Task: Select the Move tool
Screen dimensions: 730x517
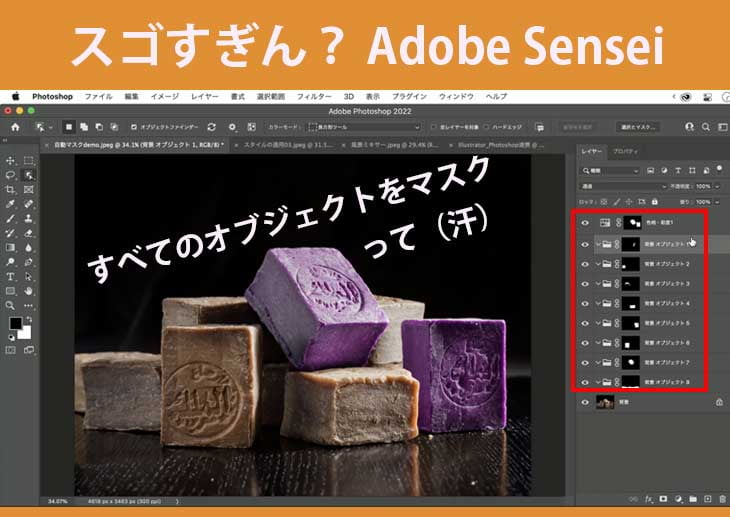Action: click(x=10, y=160)
